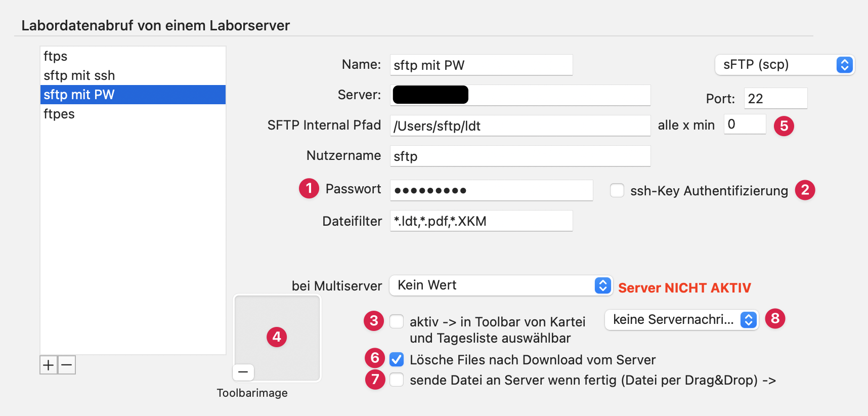Click the Toolbarimage drop area

coord(277,338)
